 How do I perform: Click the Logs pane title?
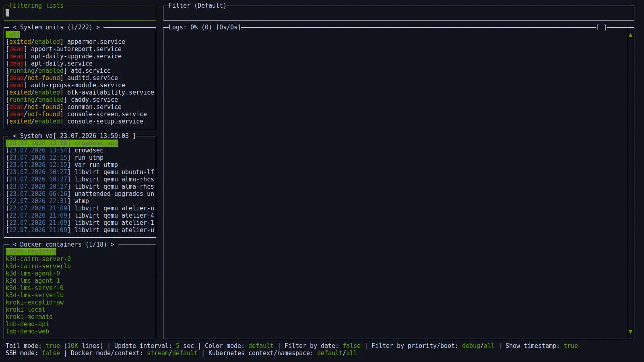(x=204, y=27)
